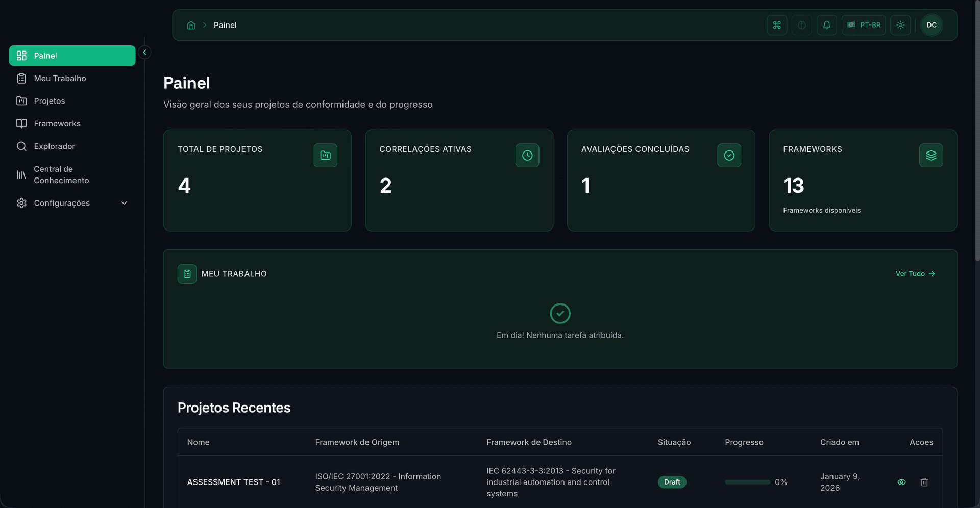
Task: Toggle light theme with the sun icon
Action: click(900, 25)
